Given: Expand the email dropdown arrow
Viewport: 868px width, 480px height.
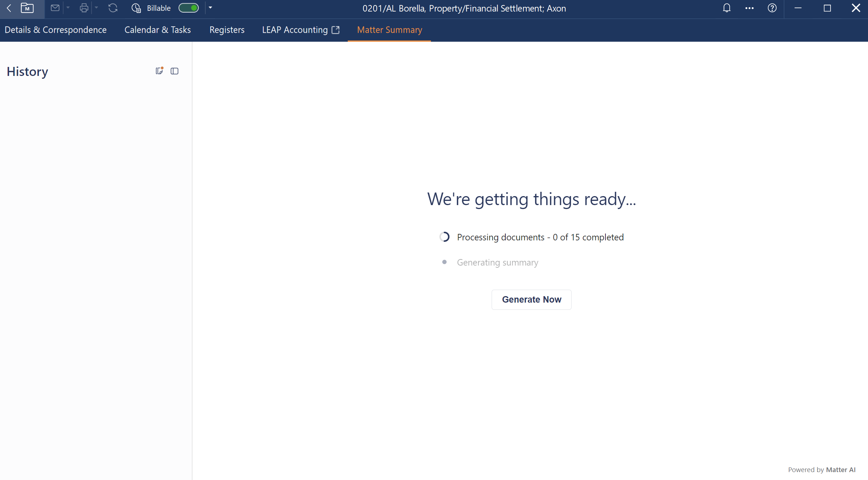Looking at the screenshot, I should (x=68, y=8).
